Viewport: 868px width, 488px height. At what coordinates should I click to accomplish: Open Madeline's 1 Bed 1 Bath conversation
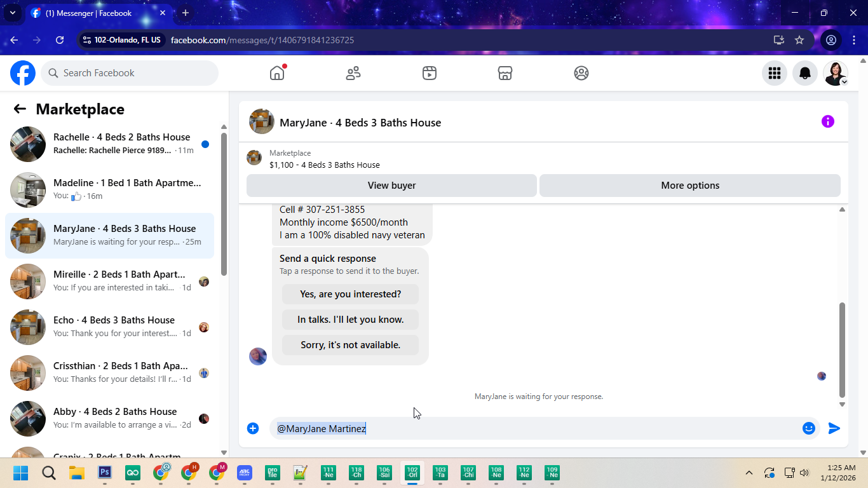(x=109, y=190)
